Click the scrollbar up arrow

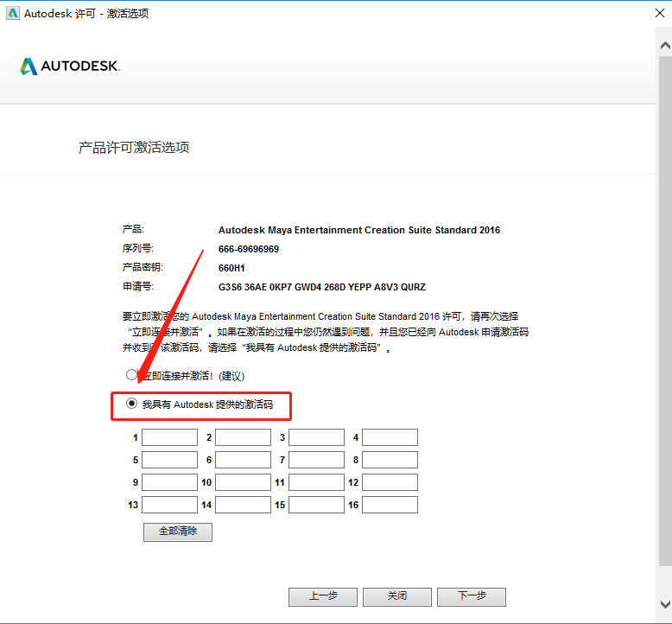click(665, 46)
